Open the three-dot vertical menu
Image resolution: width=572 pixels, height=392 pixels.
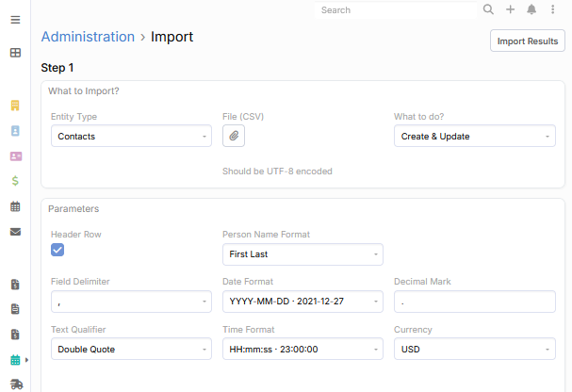[553, 10]
